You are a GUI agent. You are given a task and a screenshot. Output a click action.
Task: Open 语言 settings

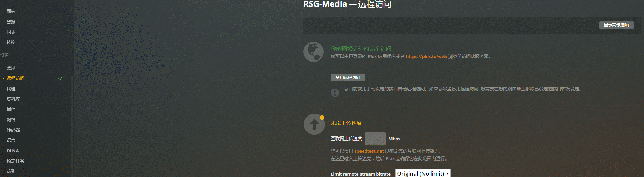pyautogui.click(x=11, y=140)
